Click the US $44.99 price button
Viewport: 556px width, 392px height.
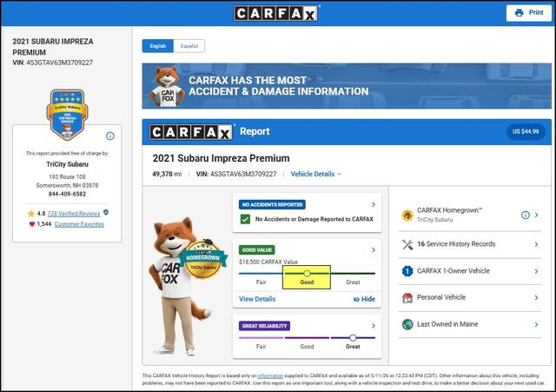click(x=526, y=131)
